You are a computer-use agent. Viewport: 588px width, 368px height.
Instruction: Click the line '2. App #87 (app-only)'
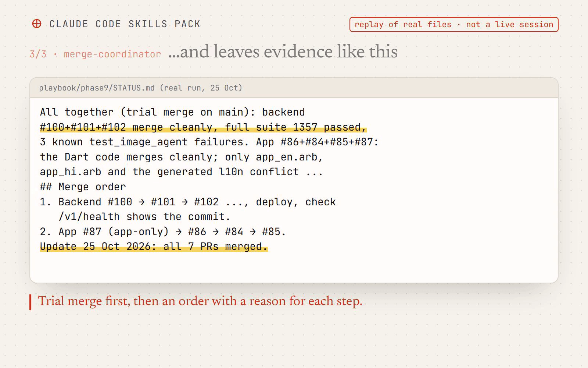click(163, 232)
